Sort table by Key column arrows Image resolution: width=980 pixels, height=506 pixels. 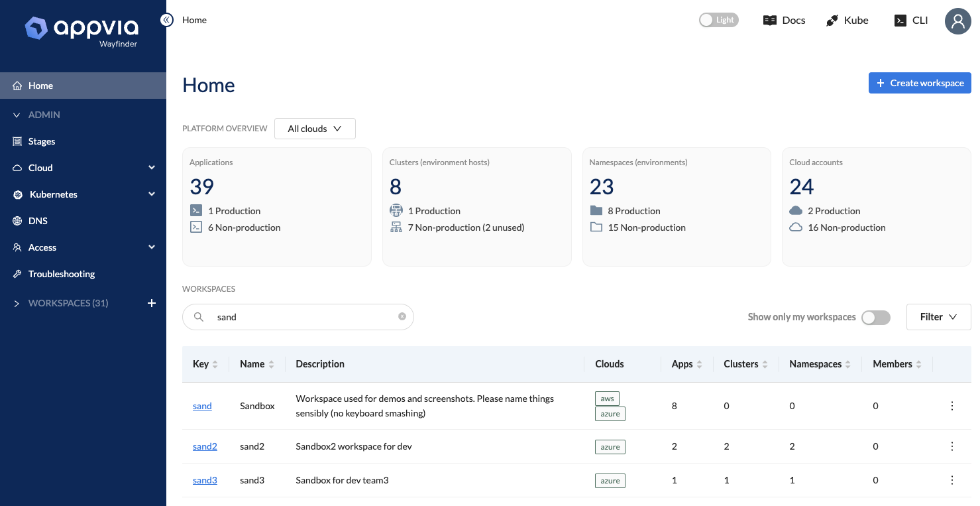pos(215,364)
